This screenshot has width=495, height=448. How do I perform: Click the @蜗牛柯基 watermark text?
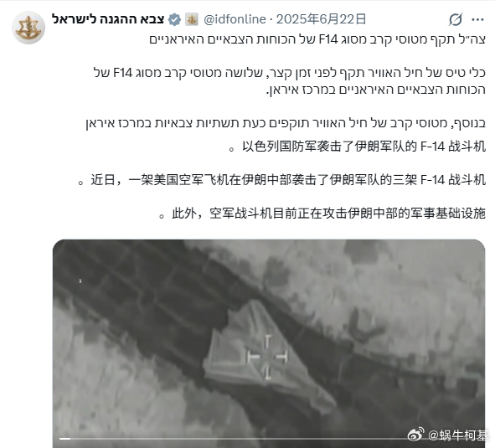[x=458, y=435]
